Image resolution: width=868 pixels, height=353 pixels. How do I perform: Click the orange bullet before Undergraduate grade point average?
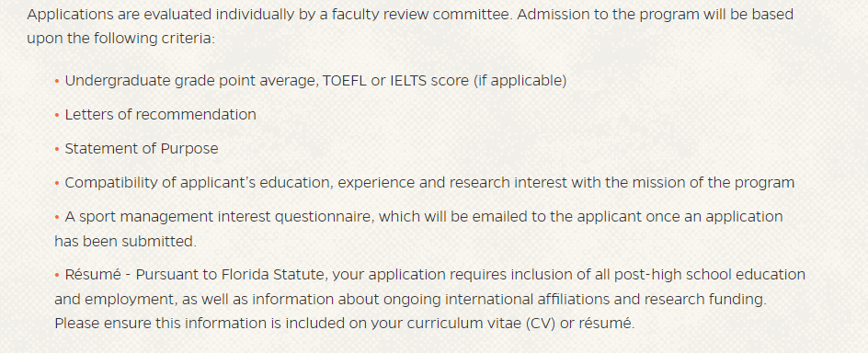56,81
